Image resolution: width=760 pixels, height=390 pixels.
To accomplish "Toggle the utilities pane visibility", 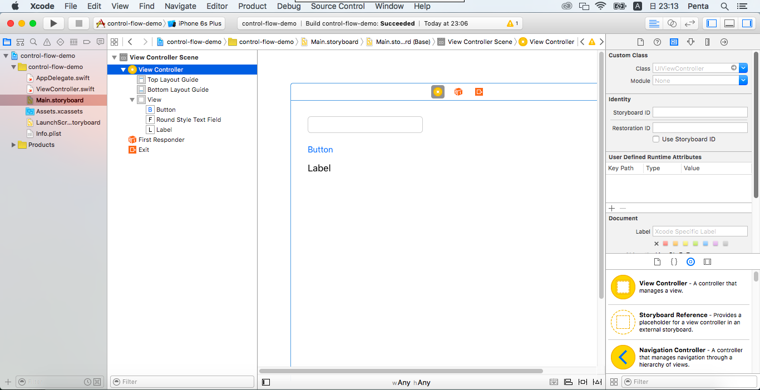I will (746, 23).
